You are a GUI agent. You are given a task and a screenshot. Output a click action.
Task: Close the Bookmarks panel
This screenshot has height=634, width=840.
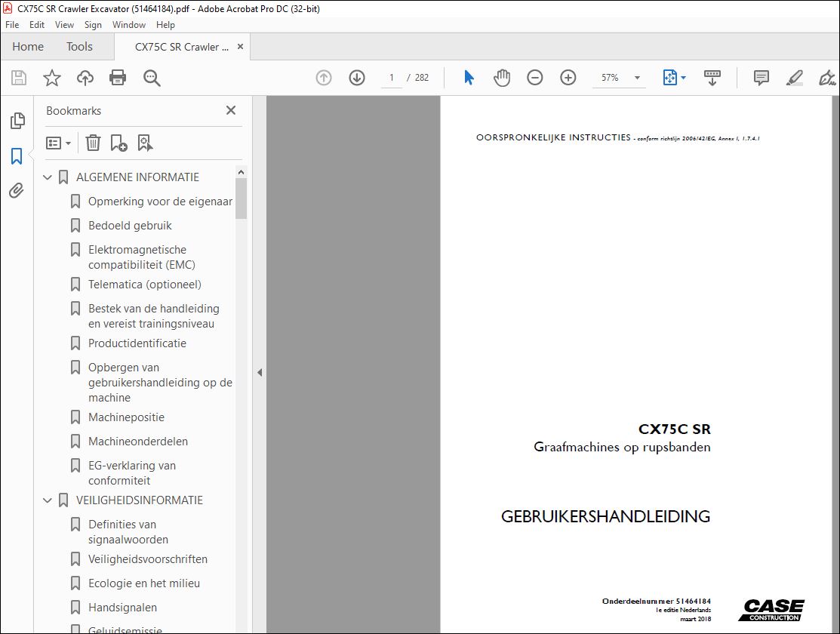[x=231, y=110]
